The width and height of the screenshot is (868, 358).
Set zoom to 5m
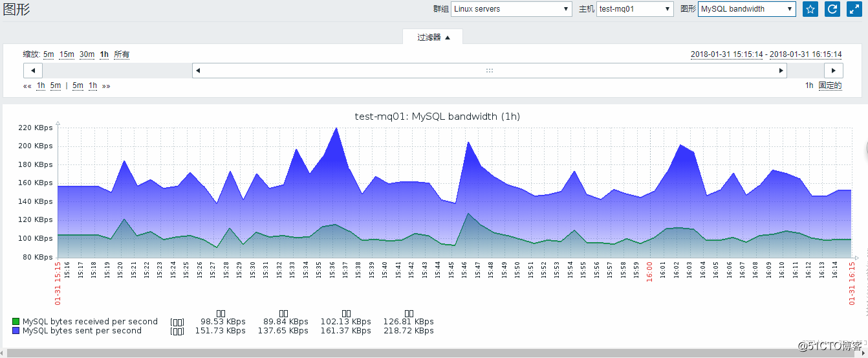(49, 54)
